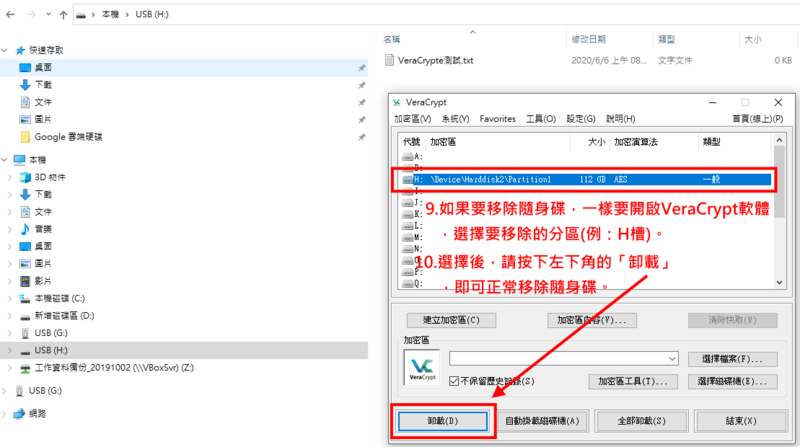Screen dimensions: 800x447
Task: Close the VeraCrypt window
Action: (778, 103)
